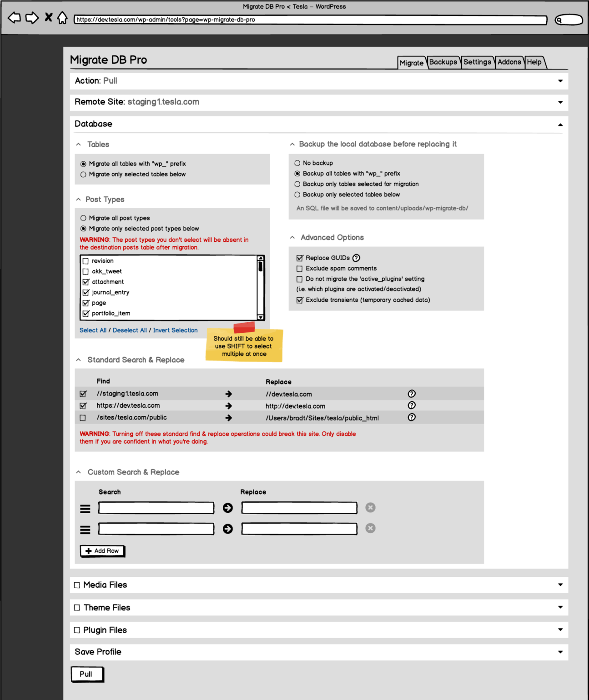The image size is (589, 700).
Task: Click the post types list scroll-down arrow
Action: 261,317
